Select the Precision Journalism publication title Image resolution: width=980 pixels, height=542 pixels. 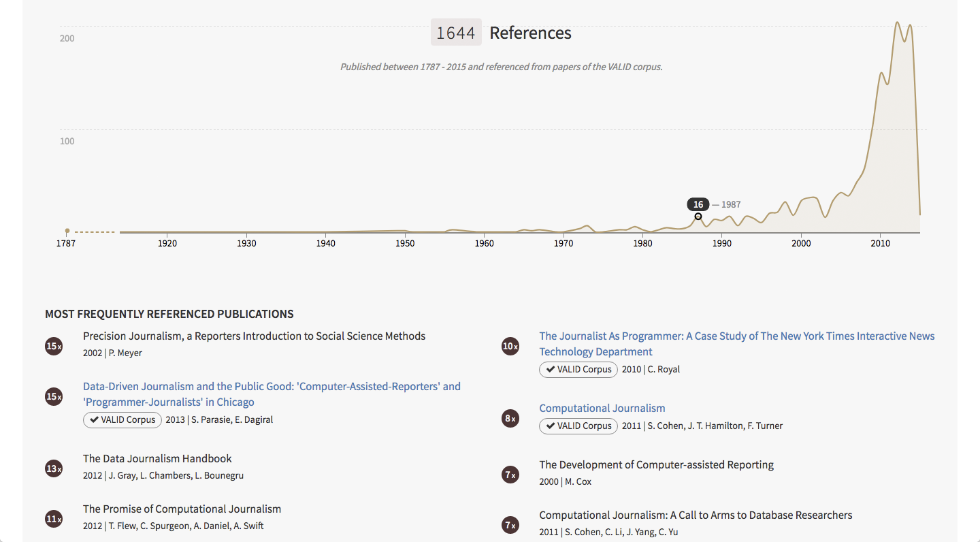coord(254,336)
